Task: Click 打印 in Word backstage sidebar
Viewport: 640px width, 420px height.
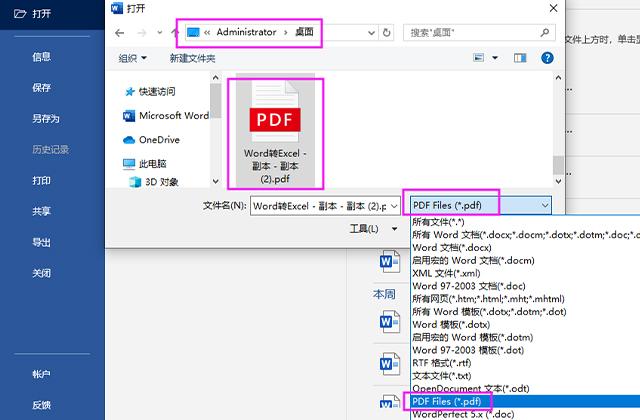Action: click(42, 180)
